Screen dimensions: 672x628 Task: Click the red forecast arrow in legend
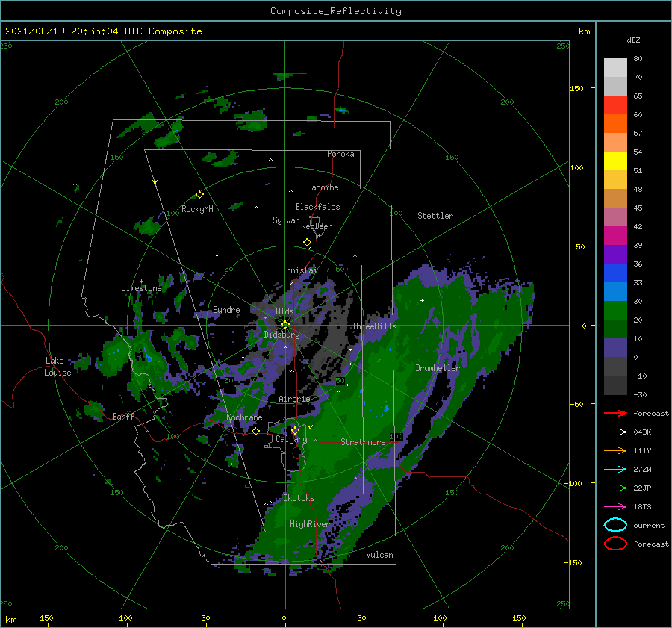(x=615, y=413)
